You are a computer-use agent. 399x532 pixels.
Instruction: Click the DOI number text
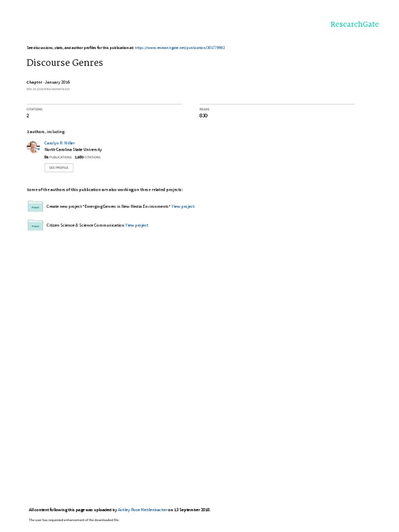click(x=48, y=89)
